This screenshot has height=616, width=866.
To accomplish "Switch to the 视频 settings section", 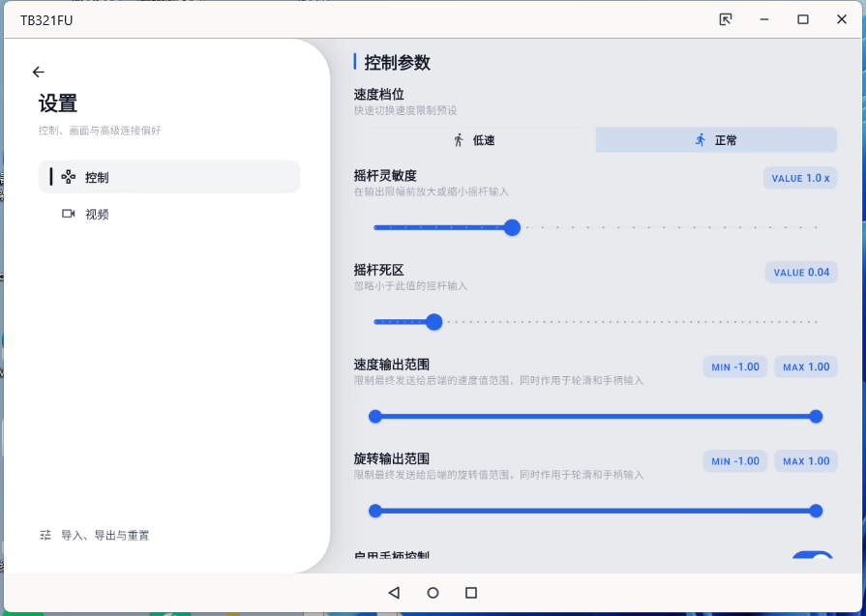I will click(169, 214).
